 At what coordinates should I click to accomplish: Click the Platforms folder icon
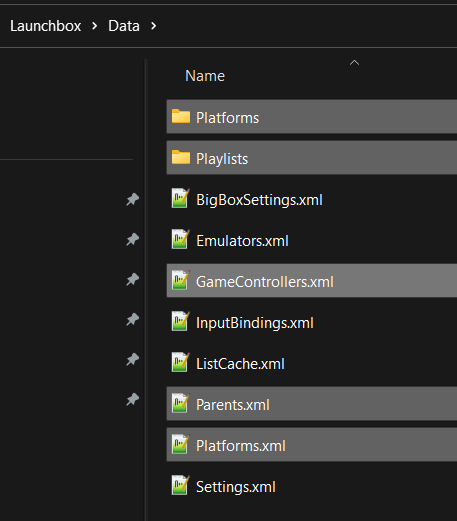pyautogui.click(x=181, y=116)
